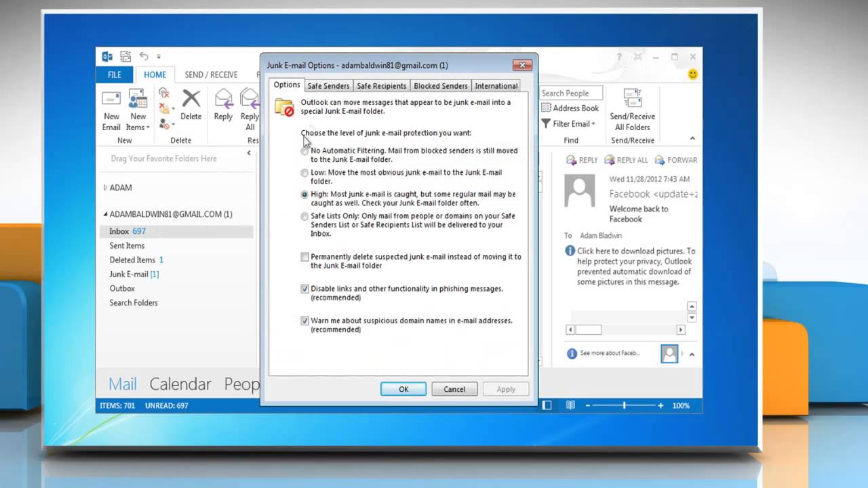Switch to Blocked Senders tab
Screen dimensions: 868x488
coord(441,86)
